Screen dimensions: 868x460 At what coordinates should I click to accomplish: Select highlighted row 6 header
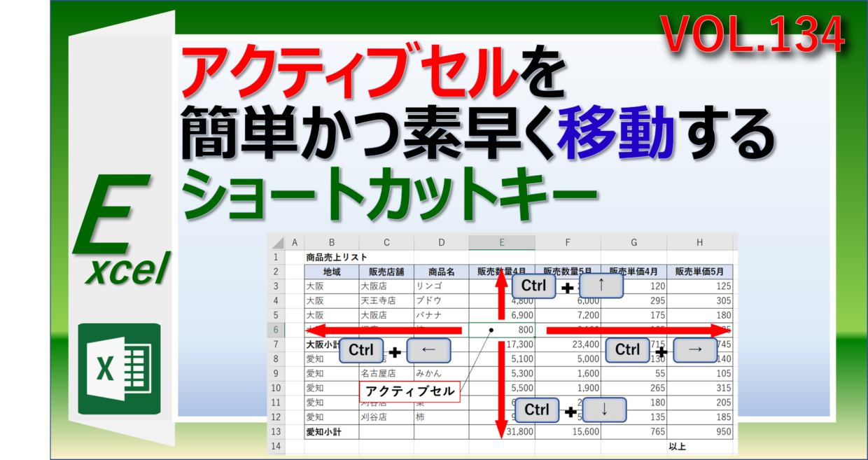(276, 330)
